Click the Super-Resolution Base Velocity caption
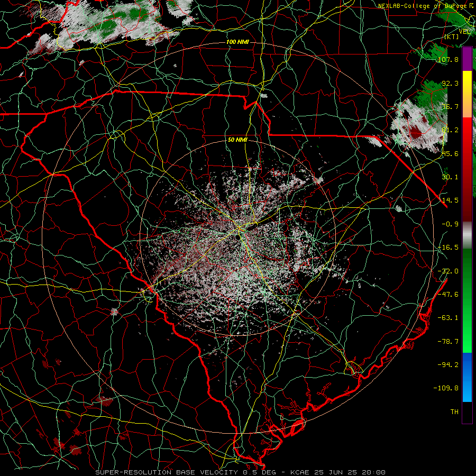This screenshot has width=476, height=476. coord(240,472)
